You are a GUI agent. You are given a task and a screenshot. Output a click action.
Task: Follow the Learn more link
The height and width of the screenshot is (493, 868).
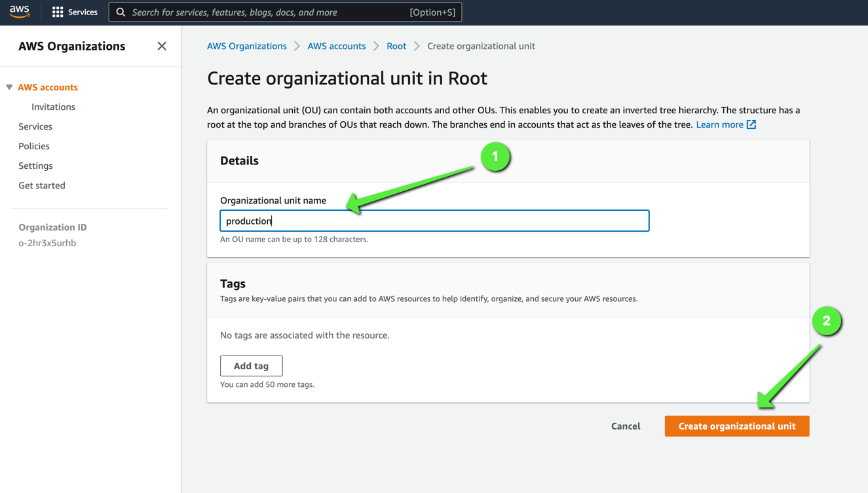tap(719, 124)
